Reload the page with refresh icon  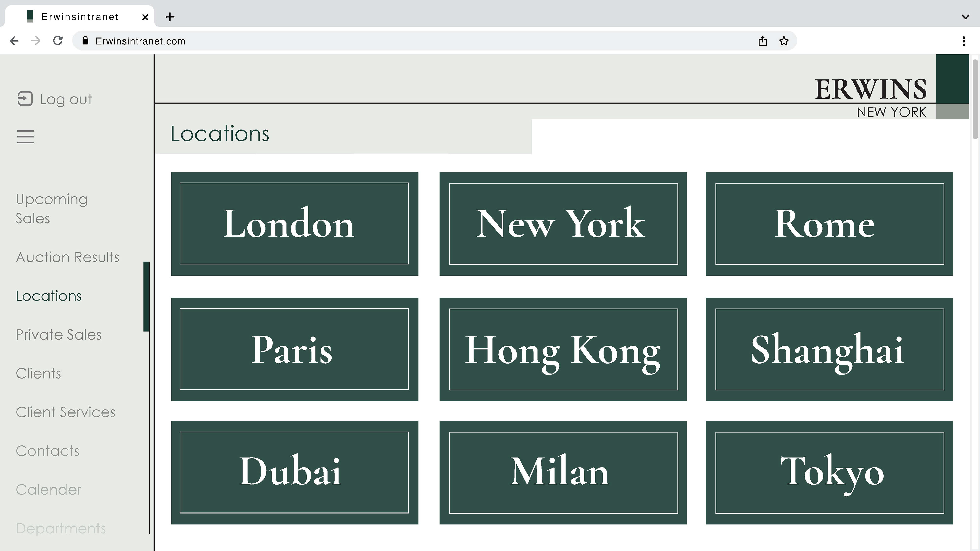pyautogui.click(x=58, y=41)
